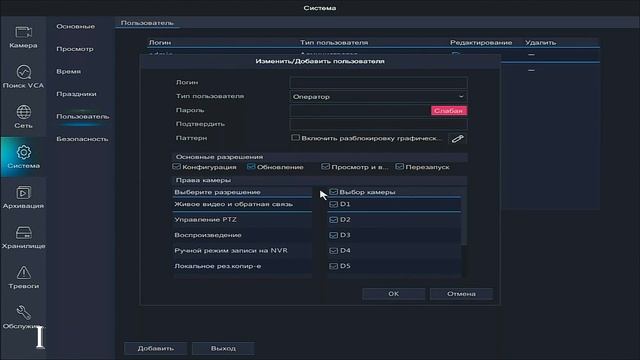This screenshot has height=360, width=640.
Task: Click the Отмена button
Action: pyautogui.click(x=461, y=294)
